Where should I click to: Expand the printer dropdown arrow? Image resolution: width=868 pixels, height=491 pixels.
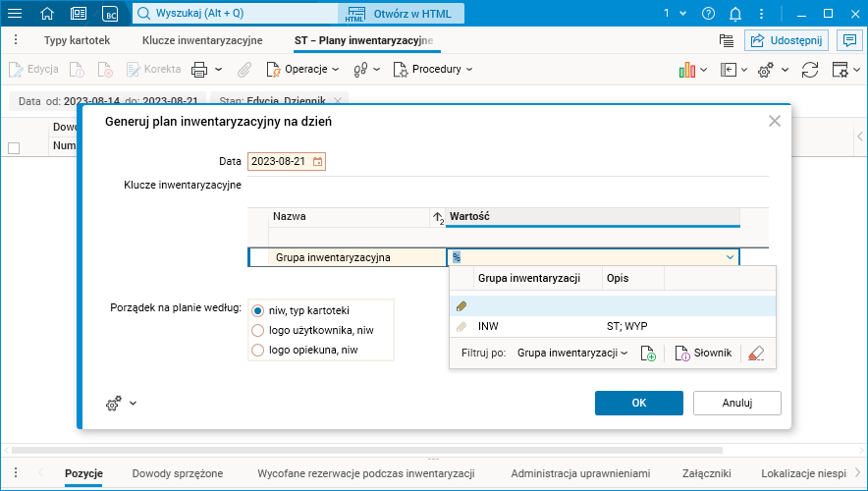click(219, 69)
